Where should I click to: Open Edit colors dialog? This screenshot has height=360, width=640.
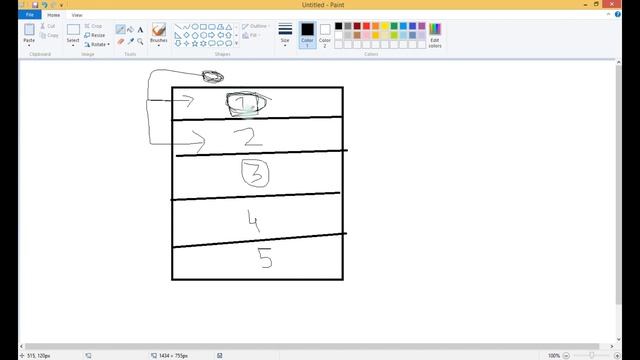(x=435, y=36)
